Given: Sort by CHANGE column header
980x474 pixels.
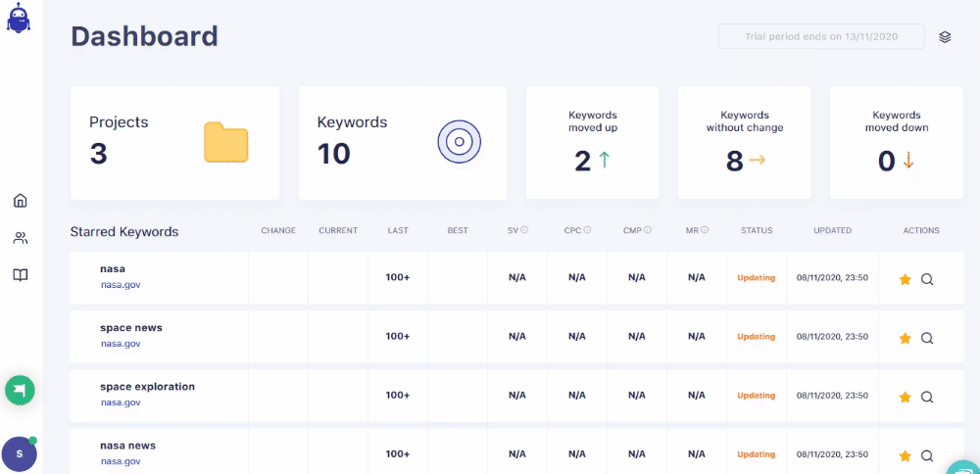Looking at the screenshot, I should 278,230.
